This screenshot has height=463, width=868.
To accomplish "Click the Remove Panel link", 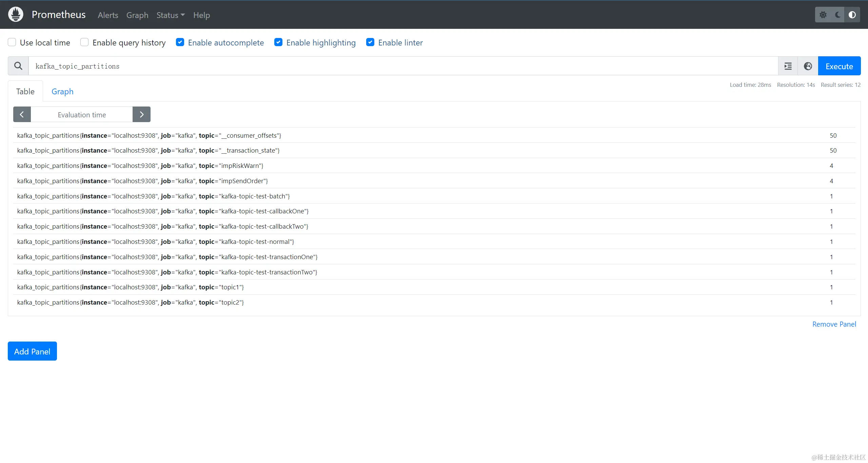I will click(x=834, y=324).
